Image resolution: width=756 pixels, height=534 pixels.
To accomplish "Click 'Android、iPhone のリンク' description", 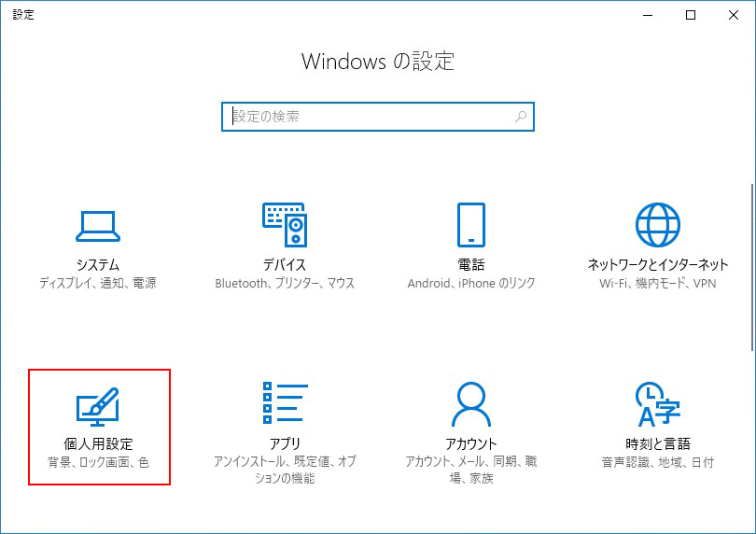I will pyautogui.click(x=471, y=283).
